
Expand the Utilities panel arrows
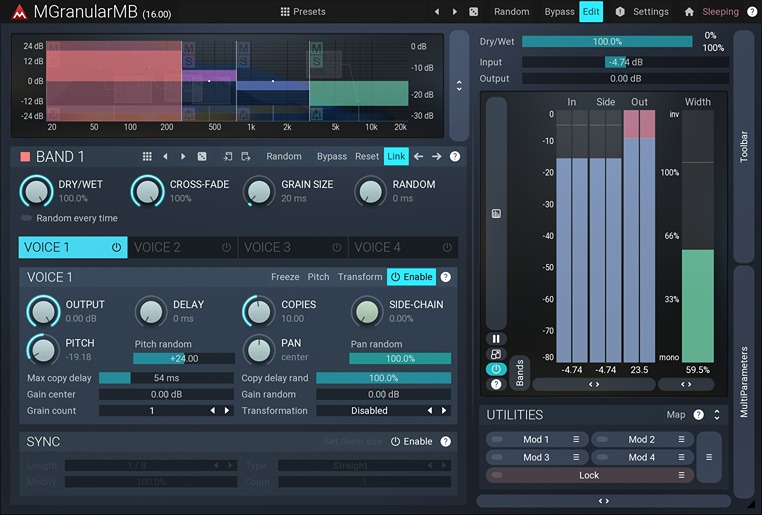click(716, 414)
